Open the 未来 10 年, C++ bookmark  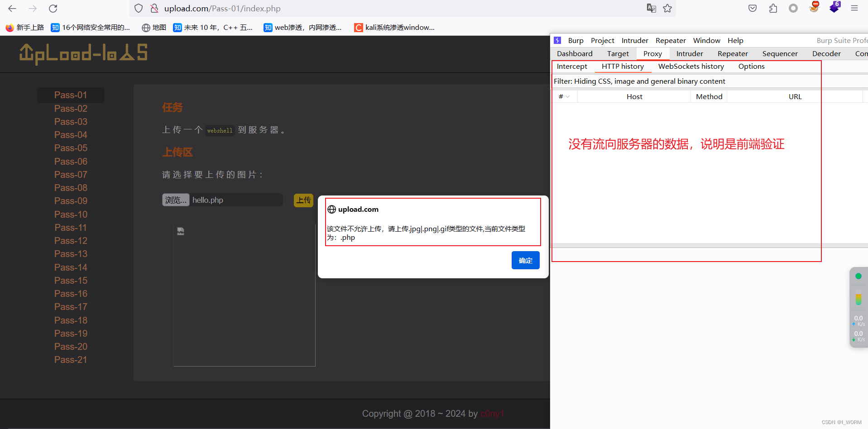coord(213,28)
